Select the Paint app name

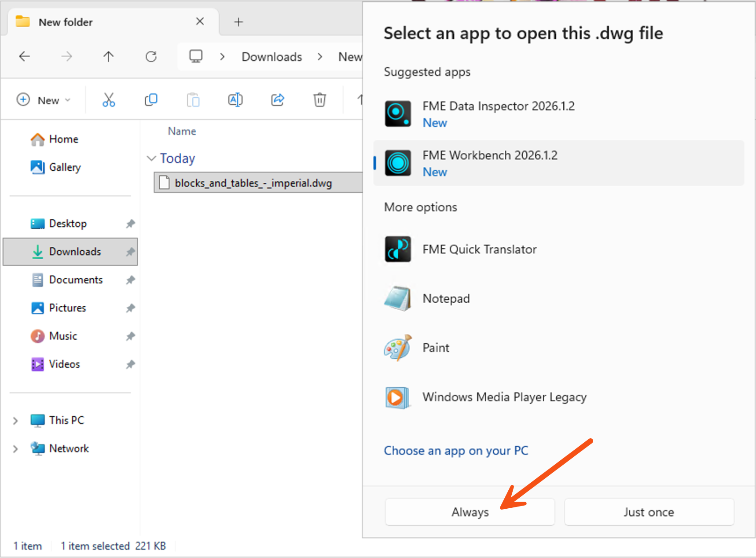[x=436, y=348]
